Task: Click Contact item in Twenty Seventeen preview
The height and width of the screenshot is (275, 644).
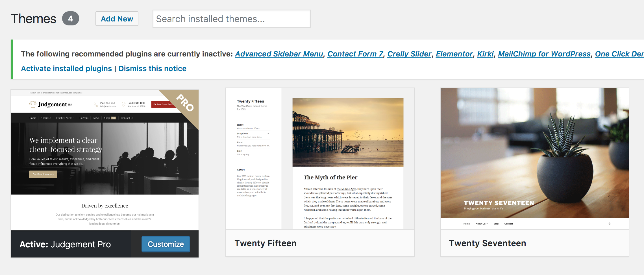Action: point(508,224)
